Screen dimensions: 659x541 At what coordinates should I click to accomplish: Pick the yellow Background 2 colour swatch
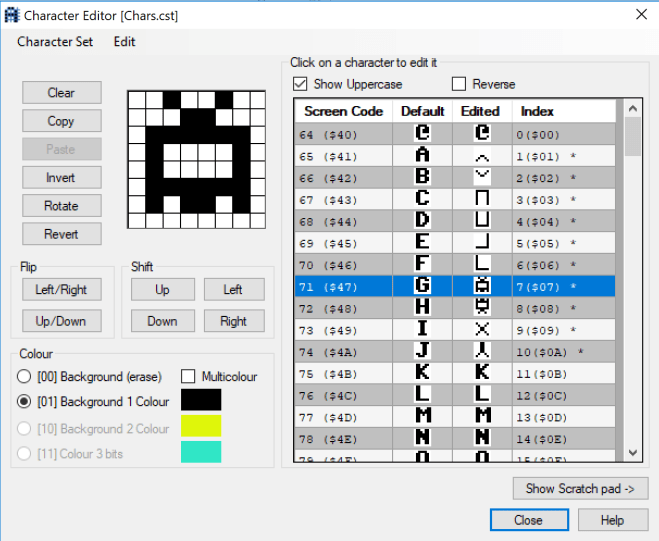(x=201, y=425)
